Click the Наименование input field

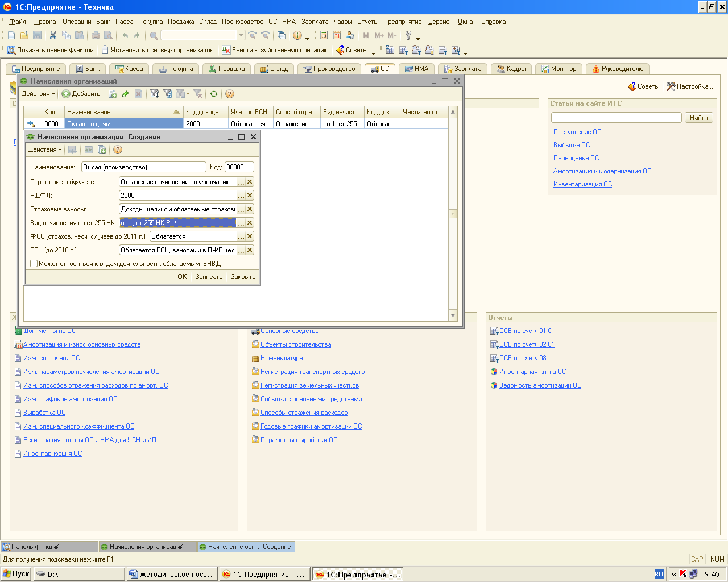click(x=143, y=167)
